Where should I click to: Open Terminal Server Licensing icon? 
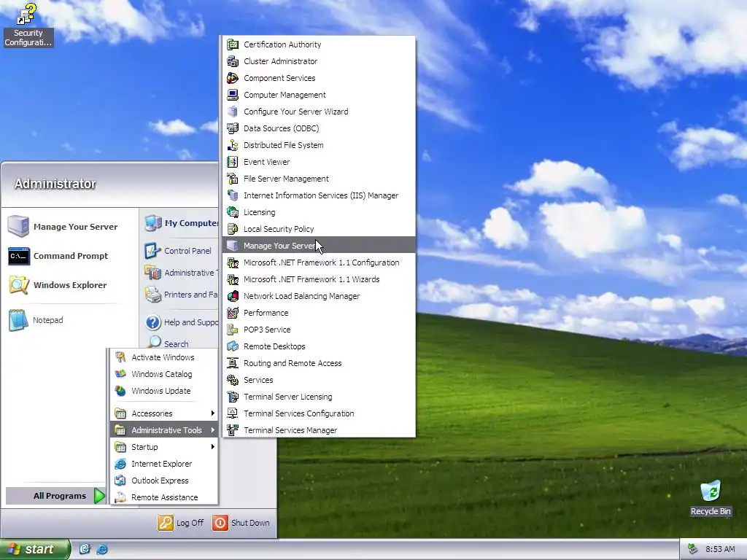(233, 397)
